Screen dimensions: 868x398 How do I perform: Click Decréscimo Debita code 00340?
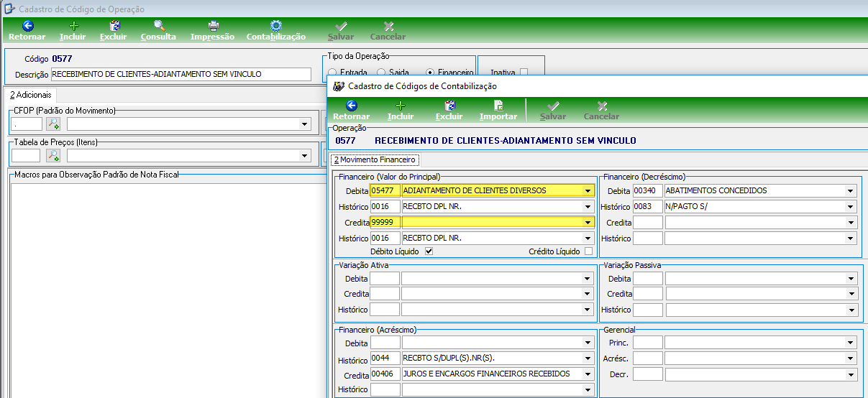[647, 191]
